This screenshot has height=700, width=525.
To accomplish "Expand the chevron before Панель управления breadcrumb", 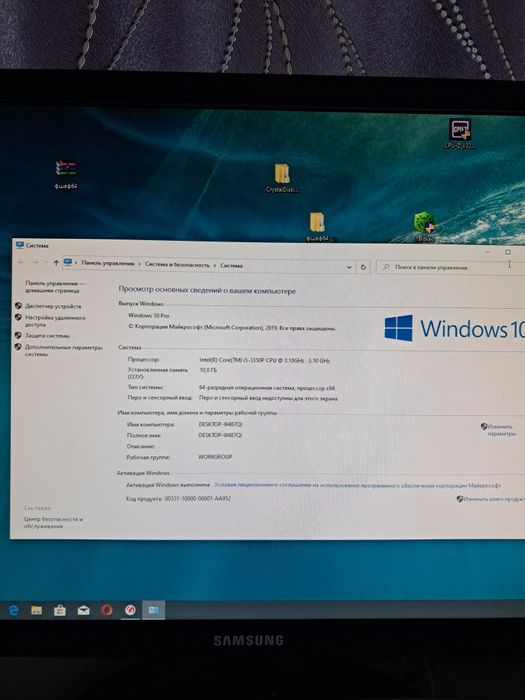I will pos(76,263).
